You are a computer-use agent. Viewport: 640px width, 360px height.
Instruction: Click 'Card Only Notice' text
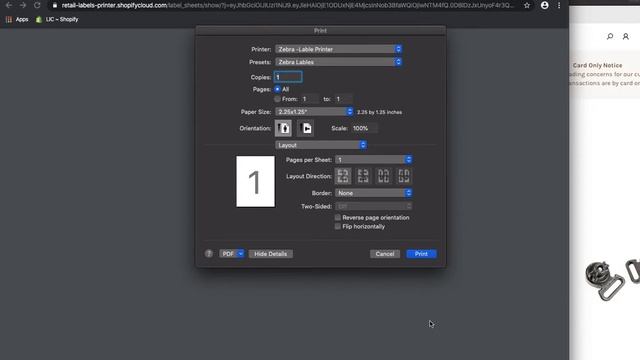point(597,65)
